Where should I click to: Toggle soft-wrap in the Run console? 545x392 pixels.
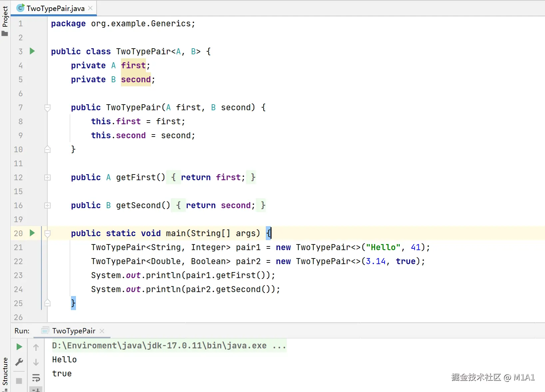(x=36, y=378)
